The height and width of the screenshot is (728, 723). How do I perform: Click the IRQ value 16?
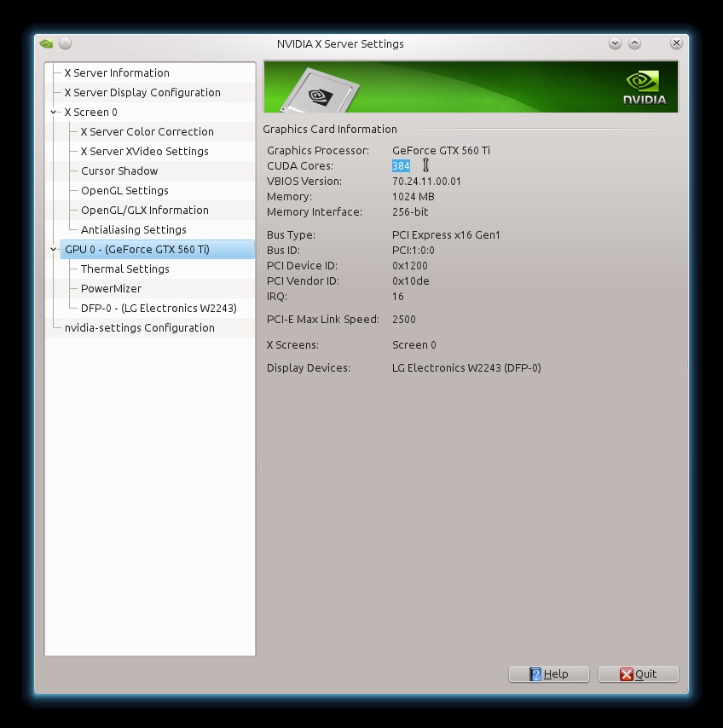398,296
